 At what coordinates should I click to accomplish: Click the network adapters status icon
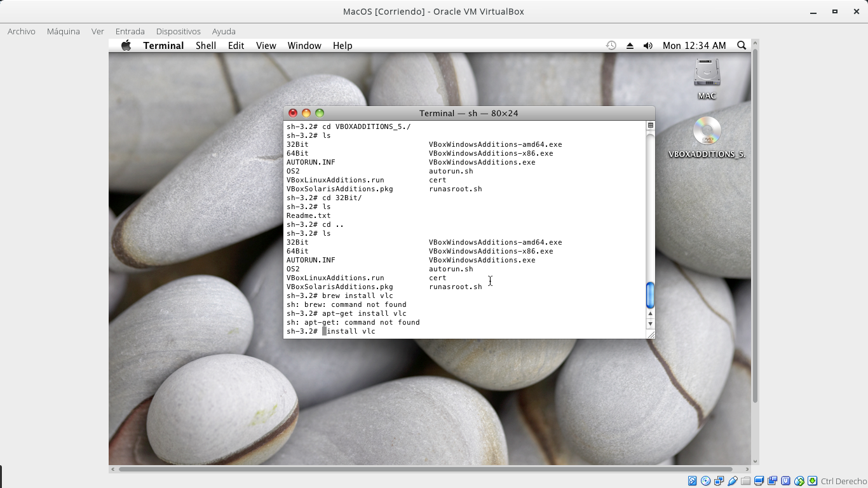point(719,481)
